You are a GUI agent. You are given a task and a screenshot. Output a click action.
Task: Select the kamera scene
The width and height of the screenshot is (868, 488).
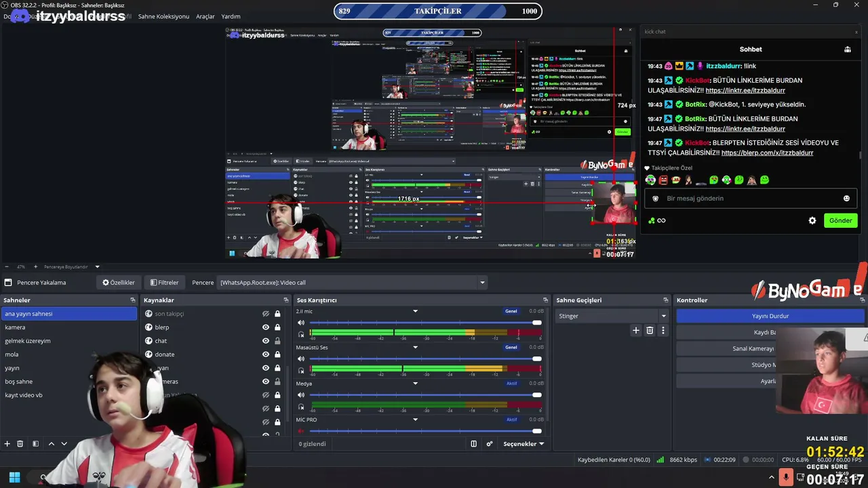pyautogui.click(x=69, y=327)
